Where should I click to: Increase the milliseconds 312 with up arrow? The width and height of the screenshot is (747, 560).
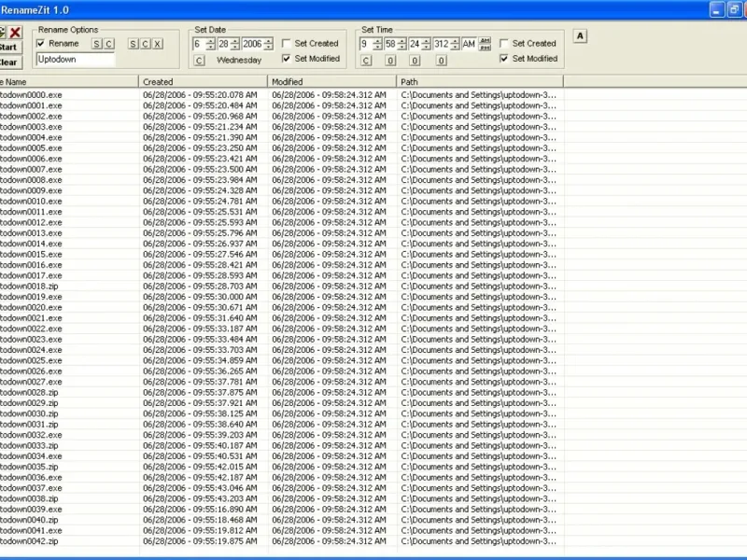pyautogui.click(x=455, y=41)
